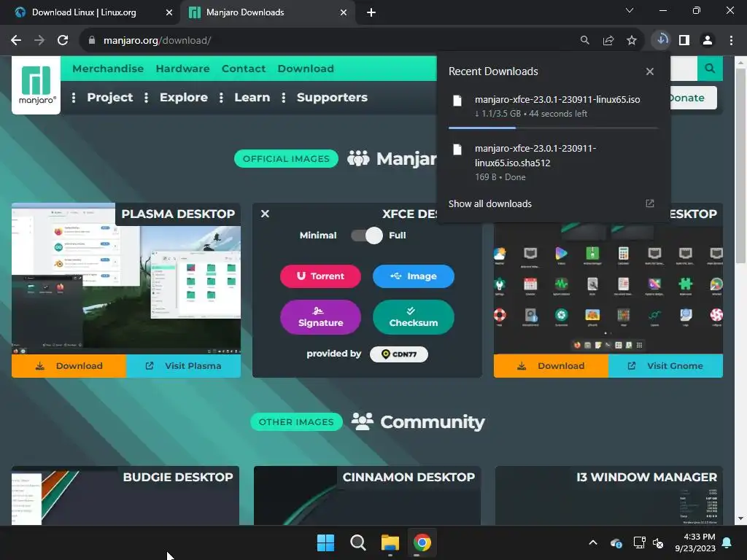The height and width of the screenshot is (560, 747).
Task: Click the Plasma Desktop screenshot thumbnail
Action: (125, 279)
